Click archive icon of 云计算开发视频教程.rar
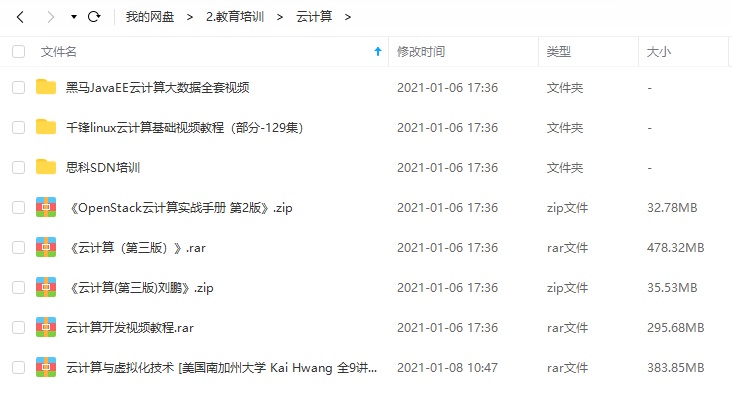The image size is (732, 402). (x=46, y=327)
